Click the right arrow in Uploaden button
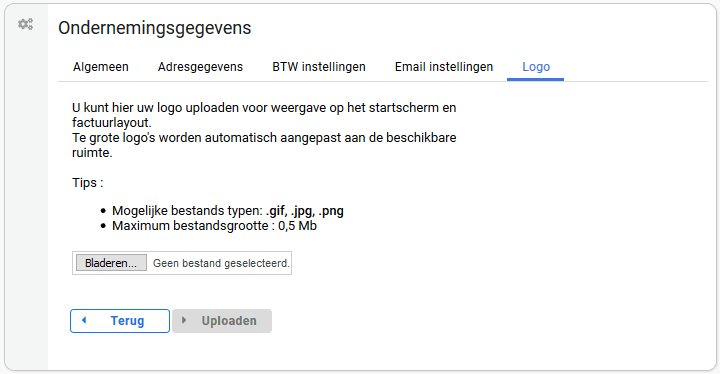 [x=184, y=320]
